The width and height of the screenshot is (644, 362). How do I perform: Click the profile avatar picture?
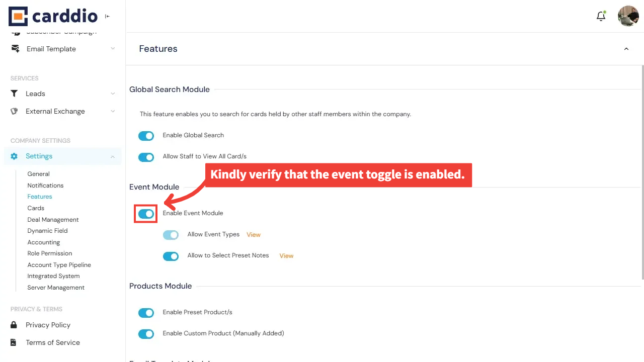[x=628, y=16]
